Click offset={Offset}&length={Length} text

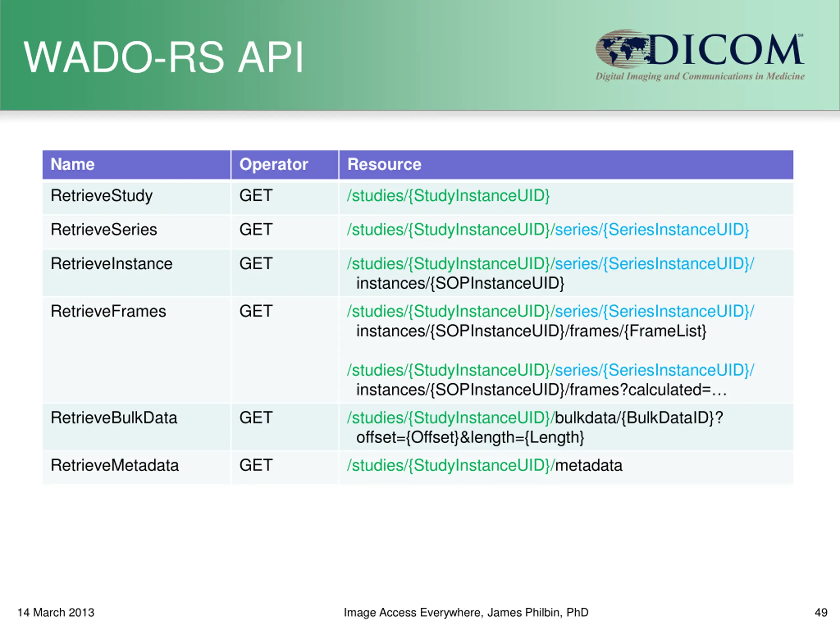tap(470, 438)
